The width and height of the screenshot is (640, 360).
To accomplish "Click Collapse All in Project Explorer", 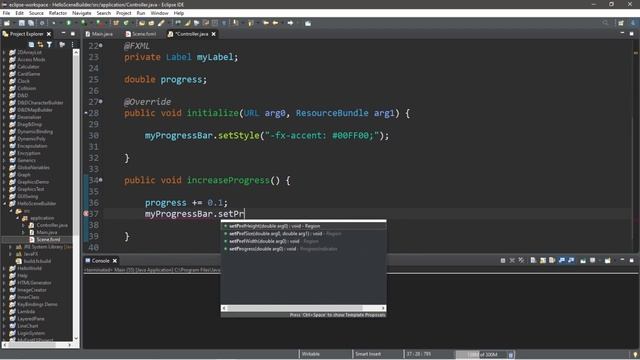I will click(31, 44).
